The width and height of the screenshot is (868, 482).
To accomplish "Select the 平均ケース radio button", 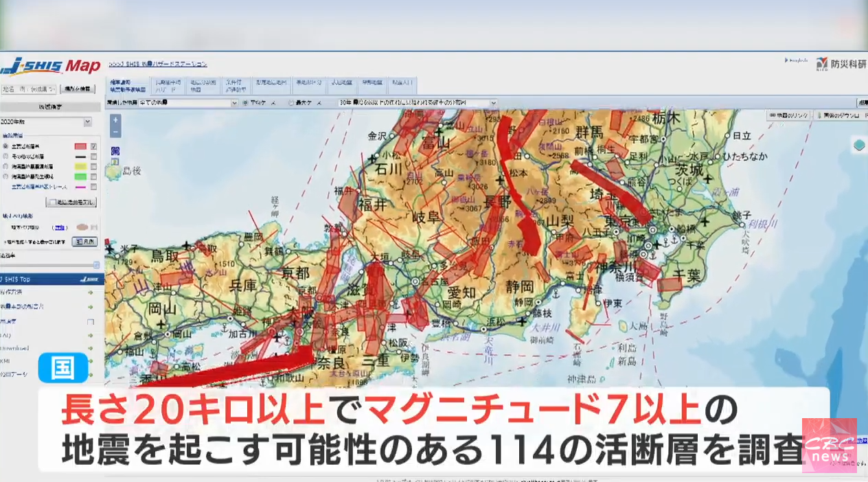I will coord(245,103).
